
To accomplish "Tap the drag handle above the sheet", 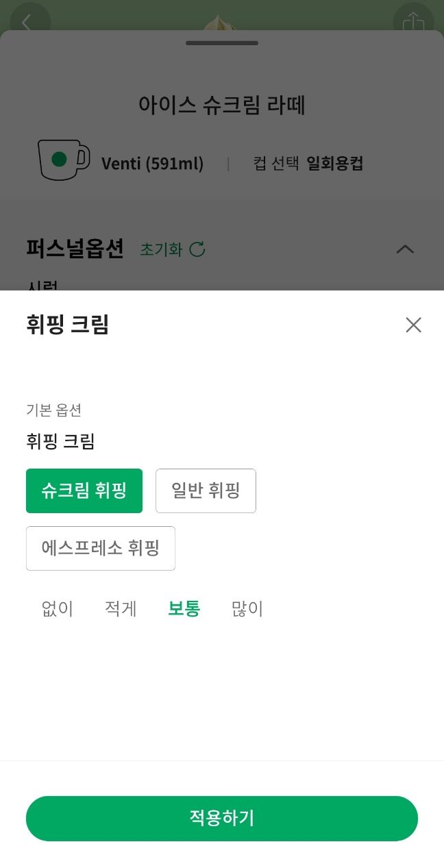I will point(221,42).
